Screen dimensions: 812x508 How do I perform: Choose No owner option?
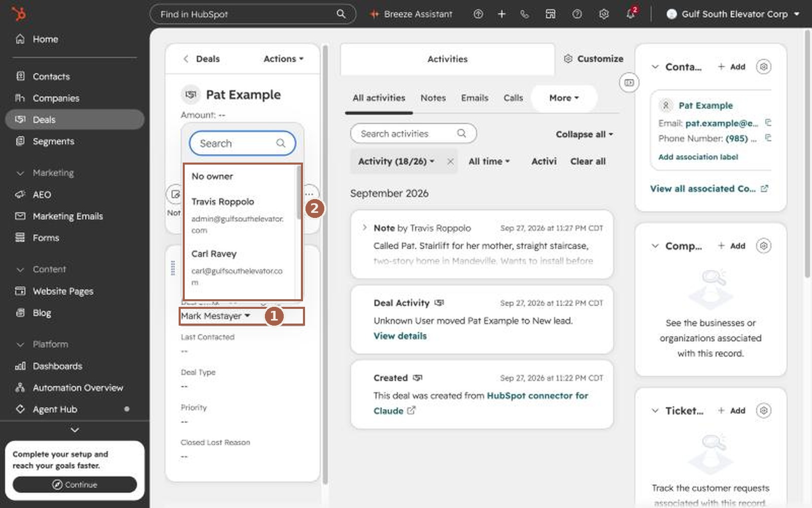pyautogui.click(x=239, y=176)
